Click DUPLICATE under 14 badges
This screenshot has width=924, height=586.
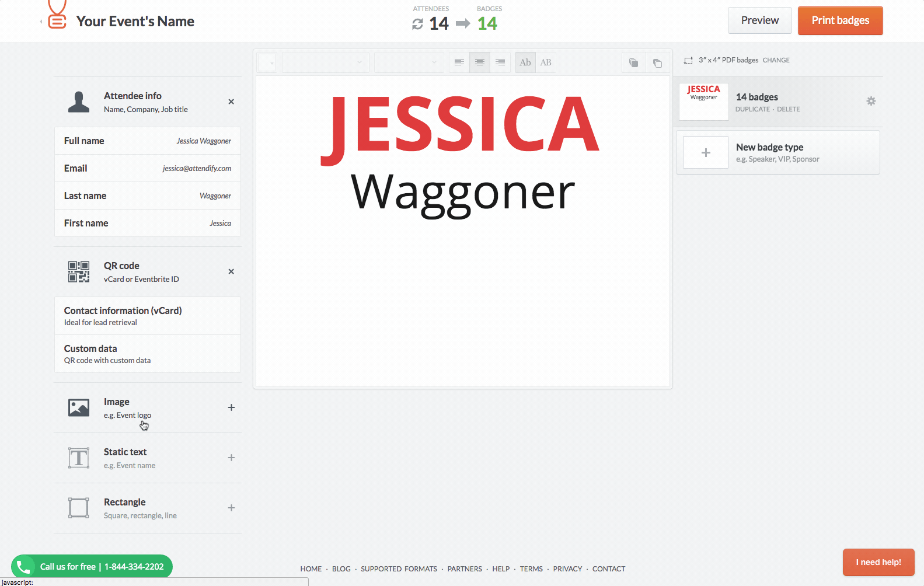[752, 109]
